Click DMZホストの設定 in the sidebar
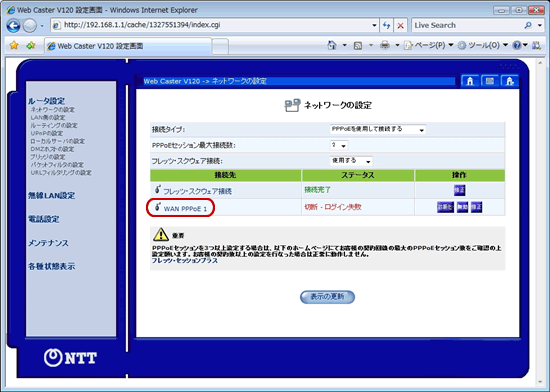 click(52, 149)
